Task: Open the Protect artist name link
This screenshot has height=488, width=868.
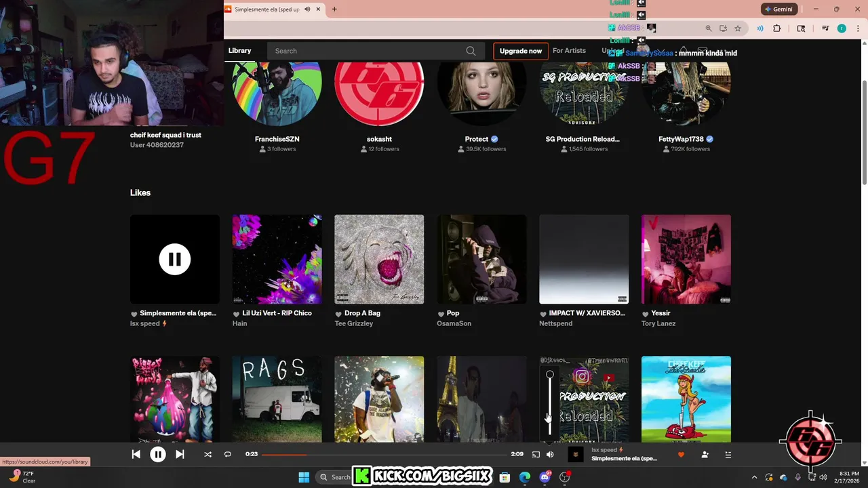Action: (477, 139)
